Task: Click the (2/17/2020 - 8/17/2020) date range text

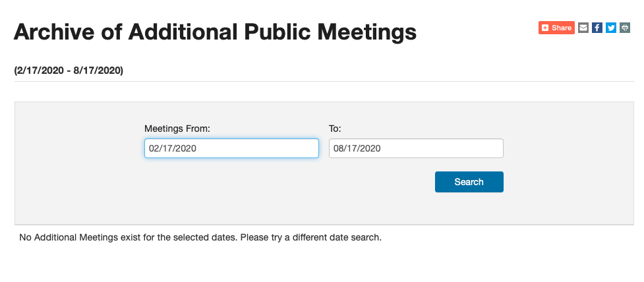Action: [x=69, y=70]
